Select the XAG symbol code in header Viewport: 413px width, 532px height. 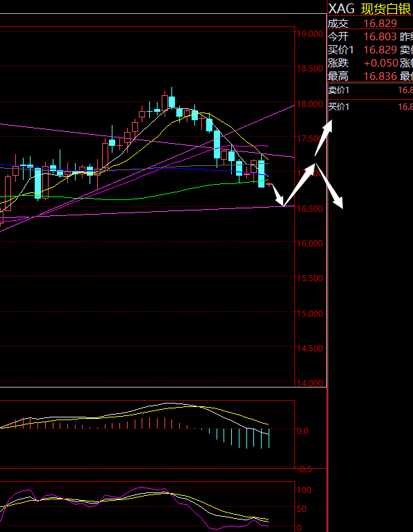coord(342,9)
